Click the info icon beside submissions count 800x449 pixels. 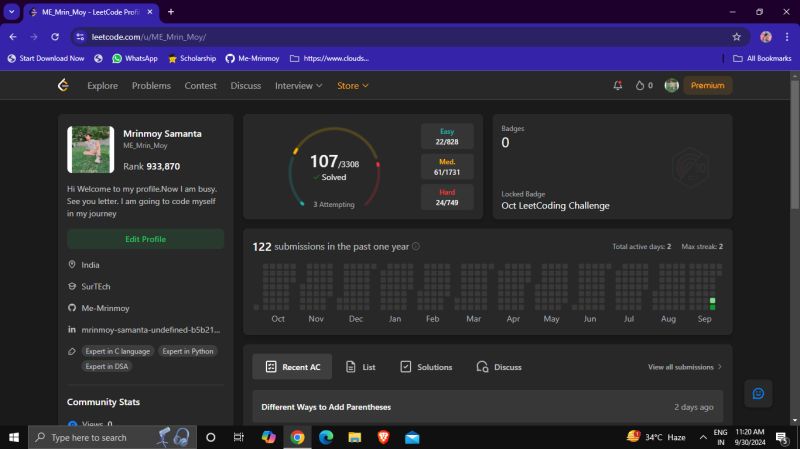tap(416, 246)
